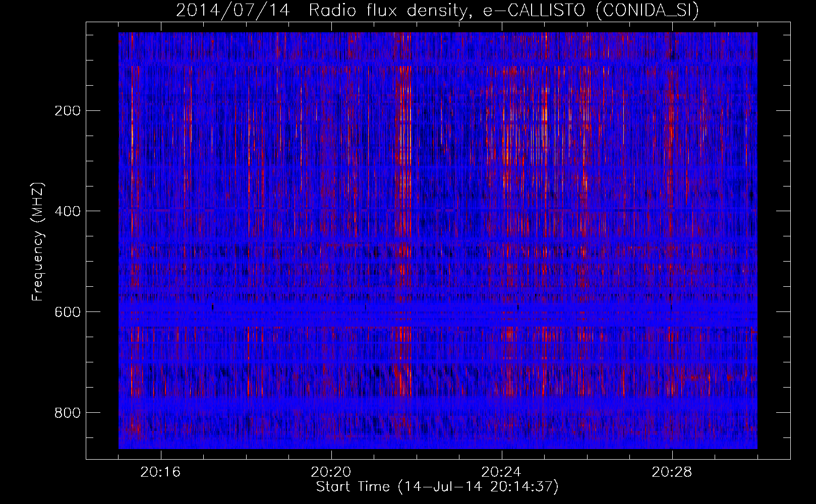Screen dimensions: 816x504
Task: Click the 400 frequency tick label
Action: coord(67,212)
